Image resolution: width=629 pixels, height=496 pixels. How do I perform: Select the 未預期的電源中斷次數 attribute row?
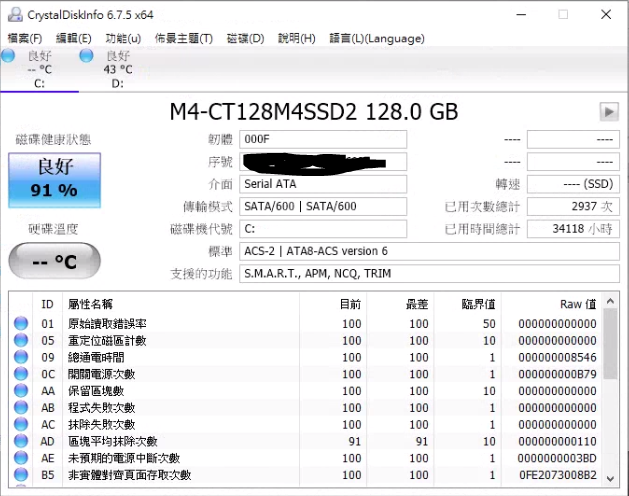click(306, 458)
